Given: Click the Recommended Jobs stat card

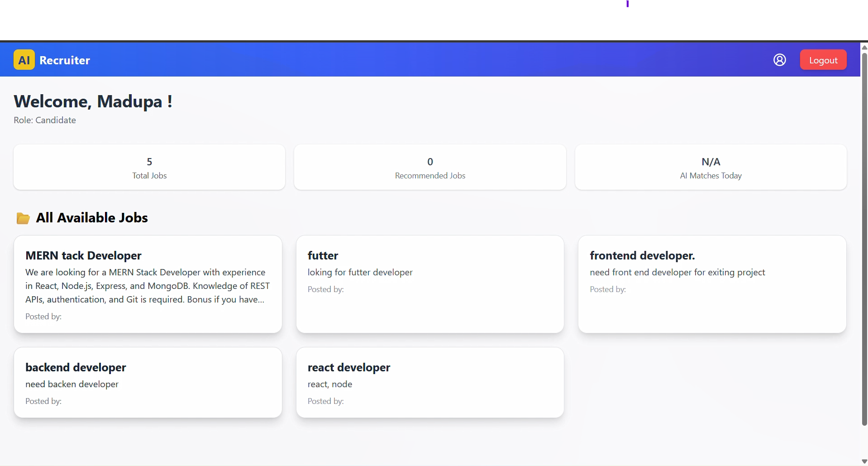Looking at the screenshot, I should 429,167.
